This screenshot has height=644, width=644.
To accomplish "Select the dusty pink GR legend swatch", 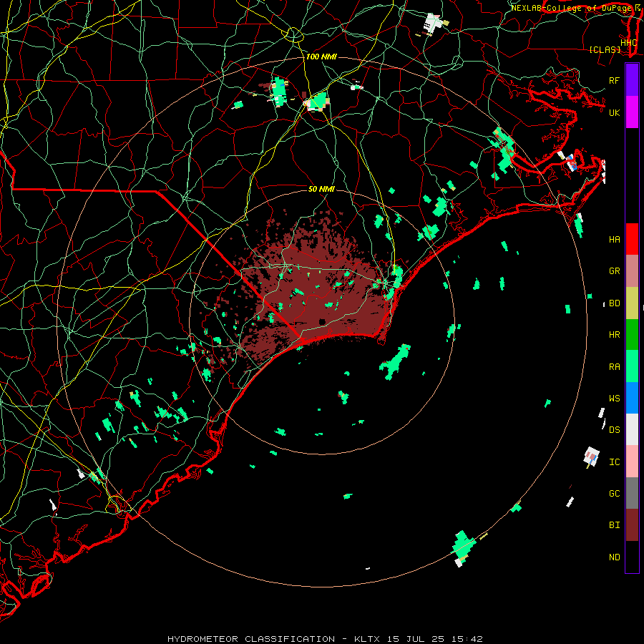I will tap(632, 270).
